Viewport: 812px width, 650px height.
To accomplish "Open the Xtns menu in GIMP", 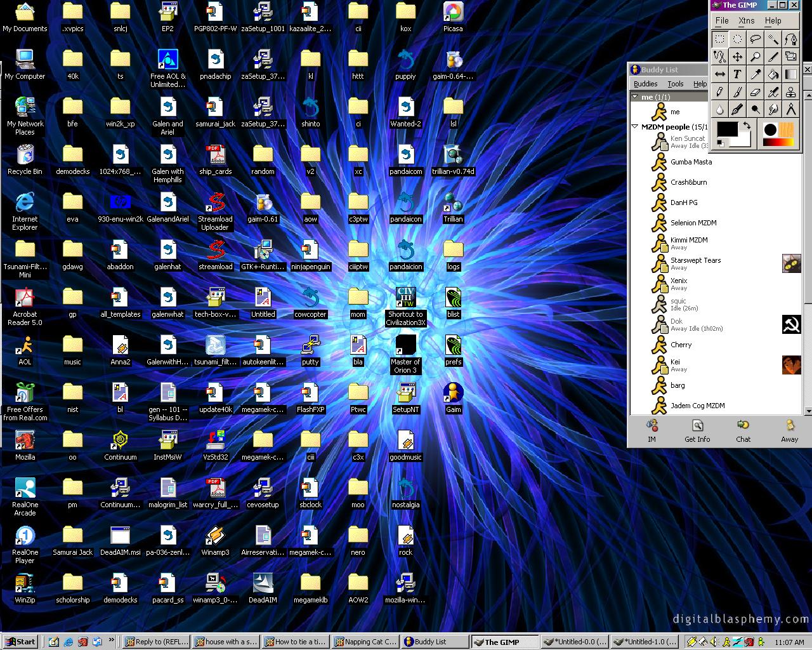I will coord(747,20).
